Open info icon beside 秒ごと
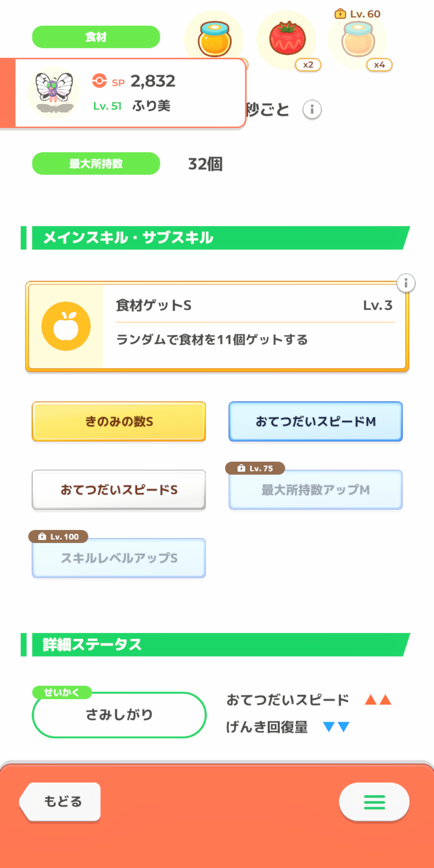The width and height of the screenshot is (434, 868). pyautogui.click(x=312, y=110)
